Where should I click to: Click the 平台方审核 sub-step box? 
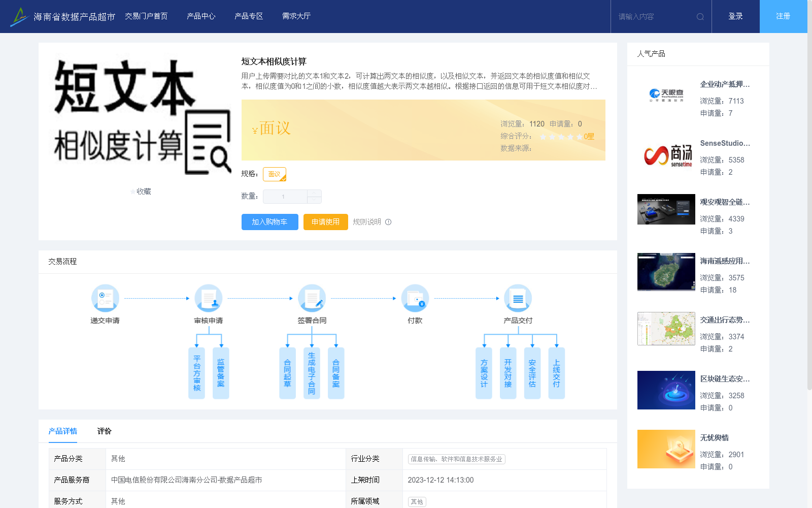197,373
